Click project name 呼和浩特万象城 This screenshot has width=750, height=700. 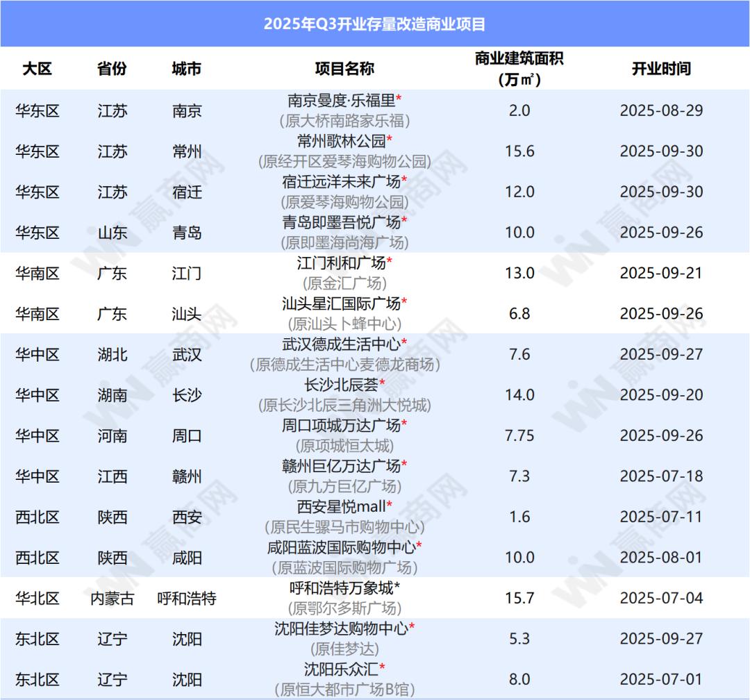pyautogui.click(x=341, y=588)
